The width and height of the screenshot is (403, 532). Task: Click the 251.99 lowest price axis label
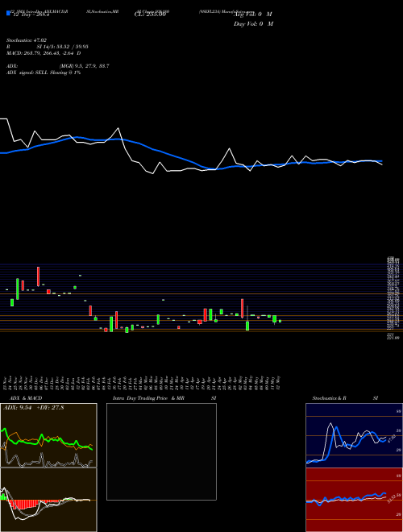pyautogui.click(x=393, y=338)
